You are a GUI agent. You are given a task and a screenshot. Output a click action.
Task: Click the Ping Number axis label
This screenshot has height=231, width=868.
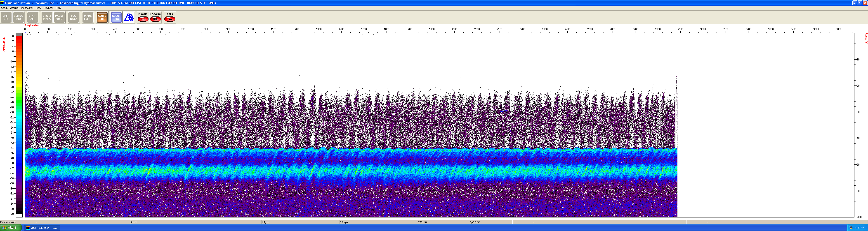(x=32, y=25)
